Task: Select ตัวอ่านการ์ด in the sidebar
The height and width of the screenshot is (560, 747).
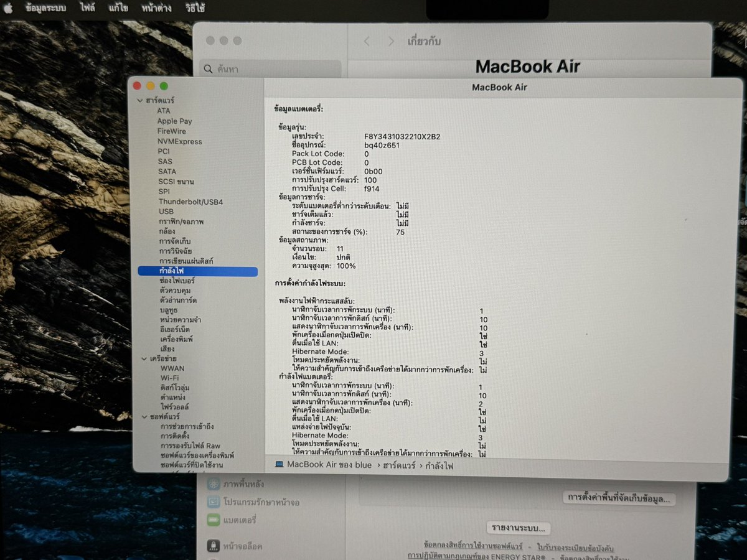Action: tap(178, 301)
